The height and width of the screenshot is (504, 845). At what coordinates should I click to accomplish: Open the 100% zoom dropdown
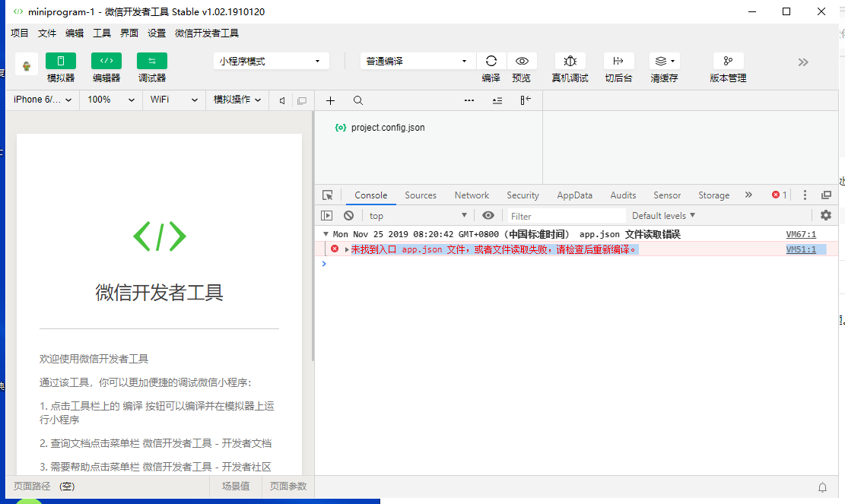111,100
